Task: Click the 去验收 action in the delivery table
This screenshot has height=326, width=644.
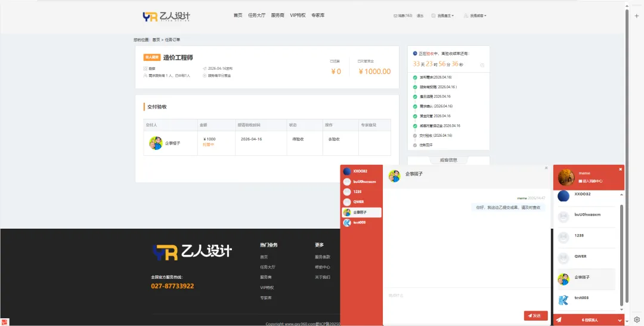Action: (333, 139)
